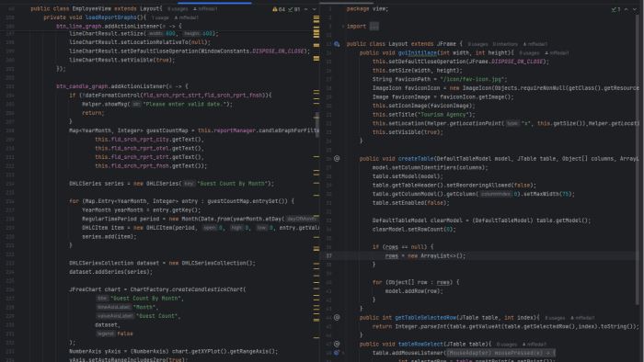Viewport: 644px width, 362px height.
Task: Click the legend false argument
Action: coord(125,334)
